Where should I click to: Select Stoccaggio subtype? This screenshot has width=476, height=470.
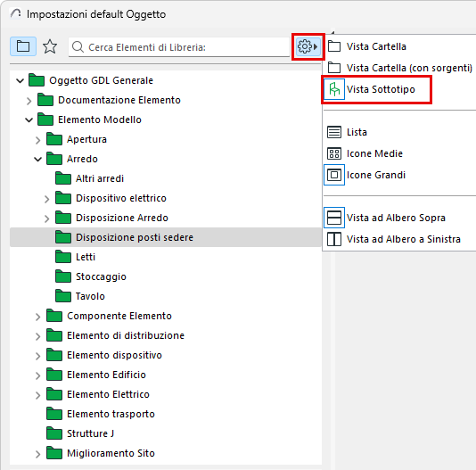point(101,276)
